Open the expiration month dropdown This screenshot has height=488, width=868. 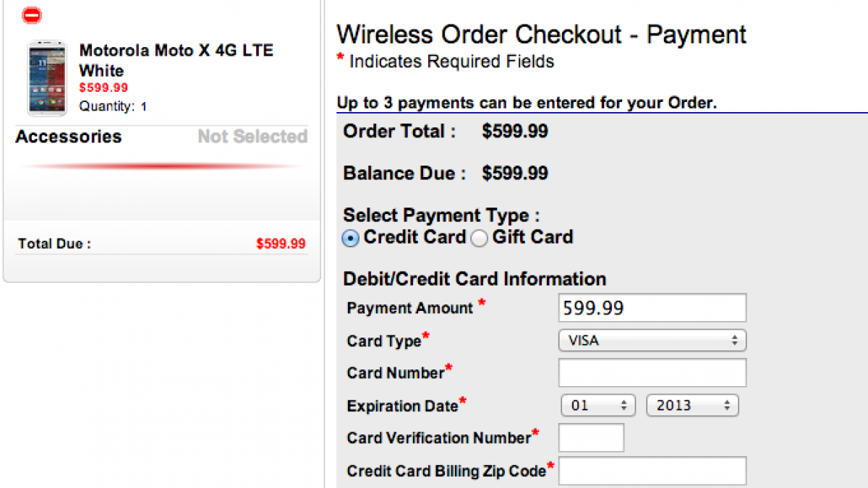[x=597, y=406]
